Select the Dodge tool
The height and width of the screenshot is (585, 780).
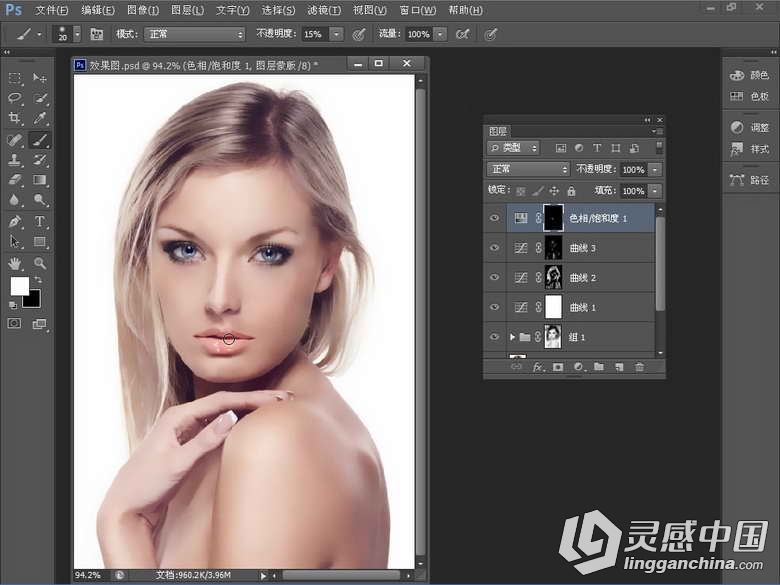40,200
